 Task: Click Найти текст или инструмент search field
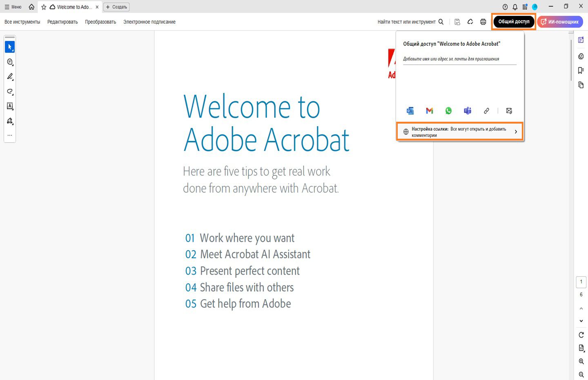coord(410,22)
